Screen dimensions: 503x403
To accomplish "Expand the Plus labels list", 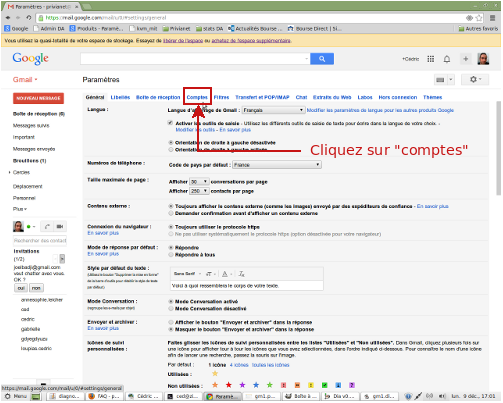I will [20, 209].
